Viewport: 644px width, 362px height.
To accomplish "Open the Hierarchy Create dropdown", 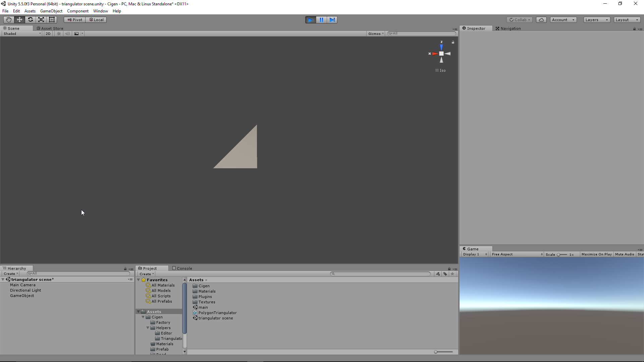I will coord(11,274).
